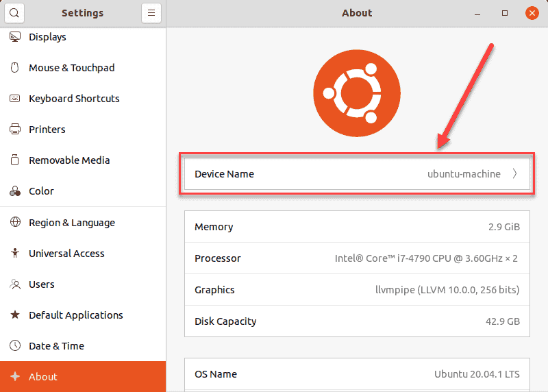The image size is (548, 392).
Task: Minimize the Settings window
Action: pos(477,13)
